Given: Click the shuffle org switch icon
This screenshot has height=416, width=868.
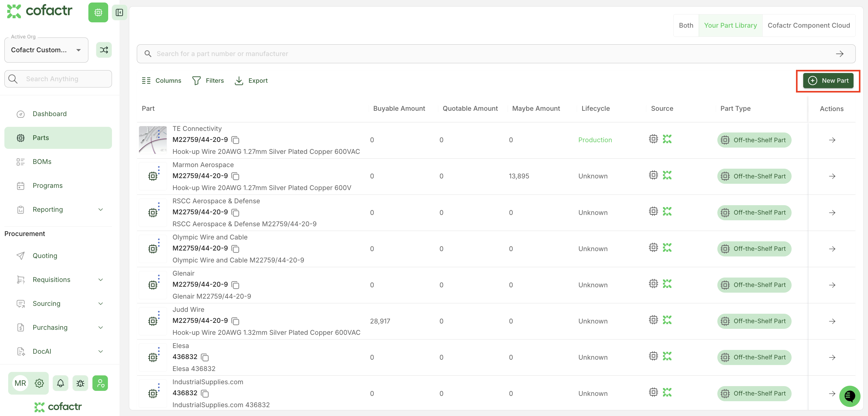Looking at the screenshot, I should (x=104, y=50).
